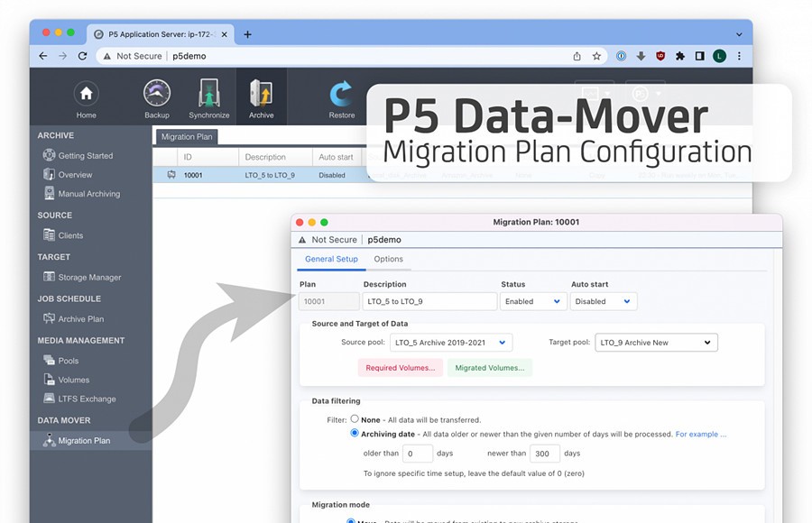Open Clients under Source
Viewport: 812px width, 523px height.
click(63, 235)
